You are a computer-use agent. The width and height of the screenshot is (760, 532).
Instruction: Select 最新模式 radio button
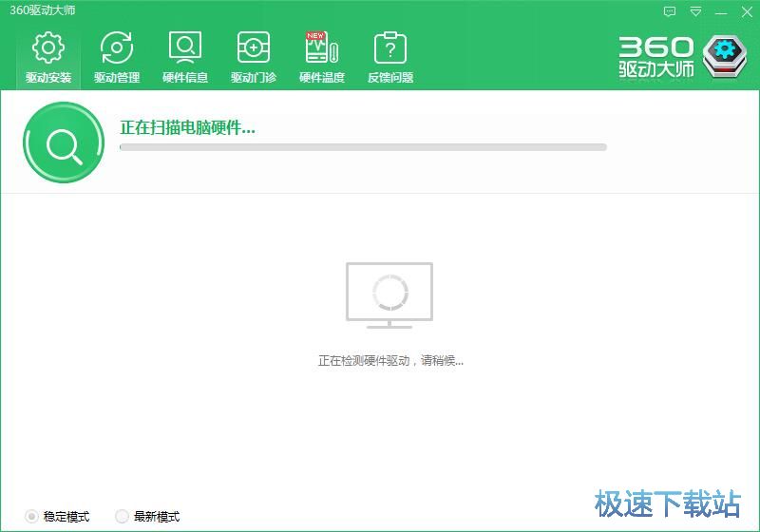tap(122, 517)
